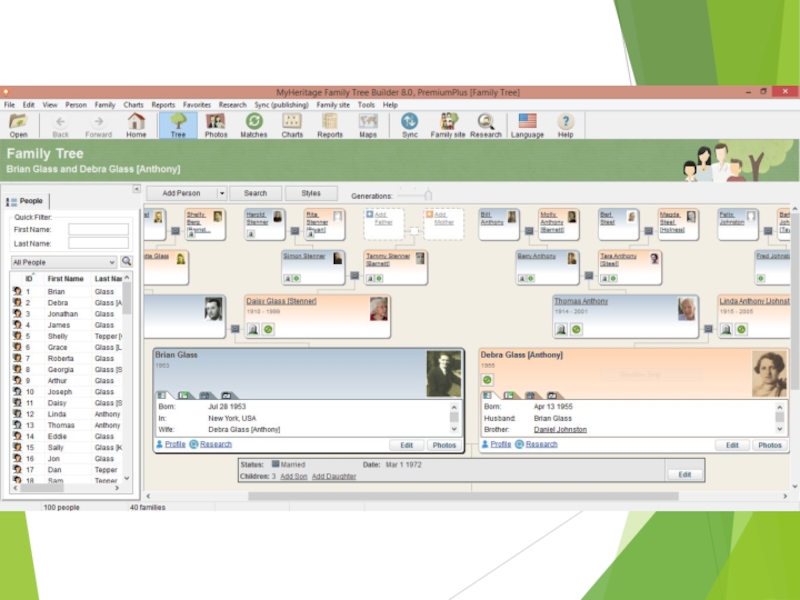Open the Favorites menu

tap(197, 105)
